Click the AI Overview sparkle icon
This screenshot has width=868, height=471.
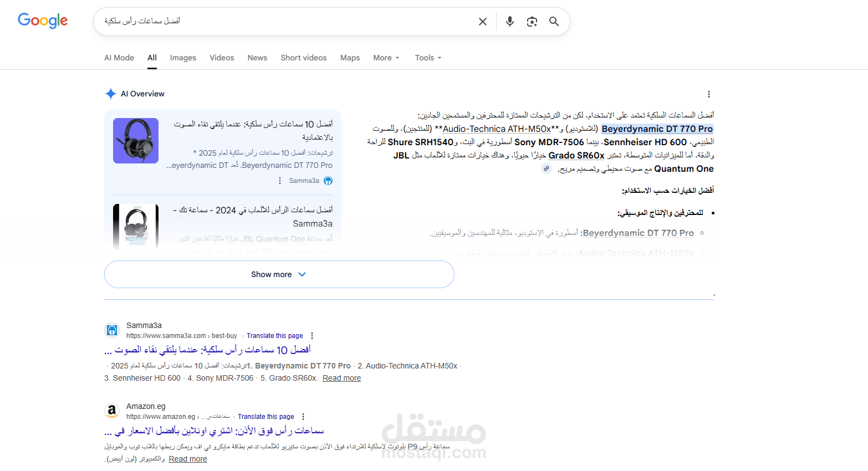111,94
